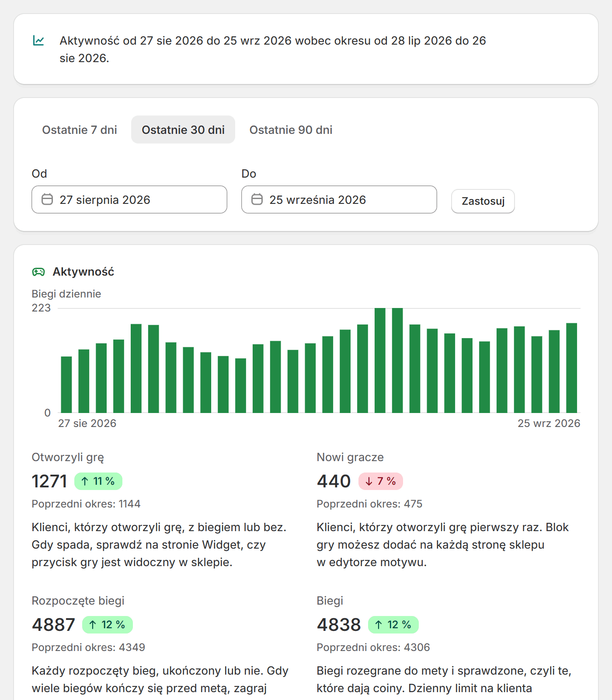Click the Rozpoczęte biegi value 4887
The width and height of the screenshot is (612, 700).
pos(54,625)
